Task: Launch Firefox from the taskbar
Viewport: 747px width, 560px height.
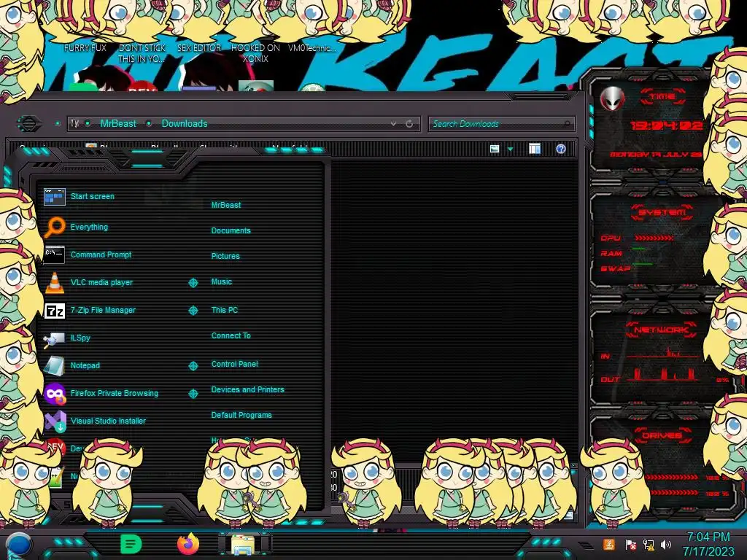Action: pos(188,544)
